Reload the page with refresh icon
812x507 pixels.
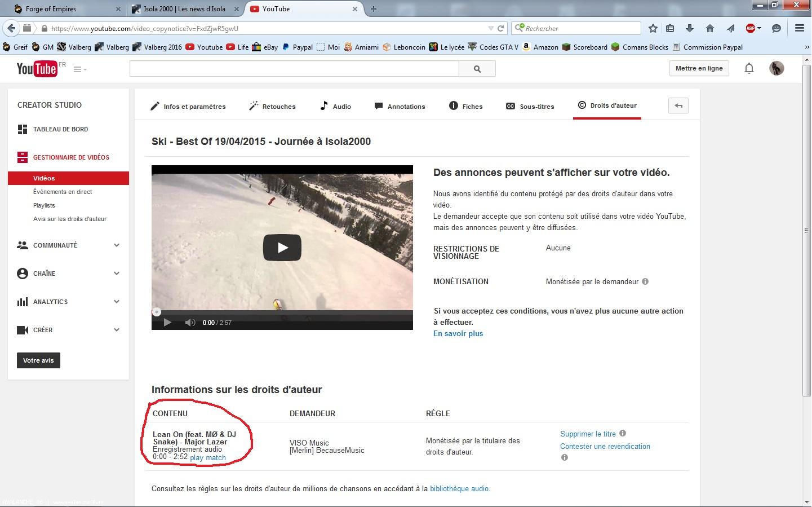coord(500,28)
